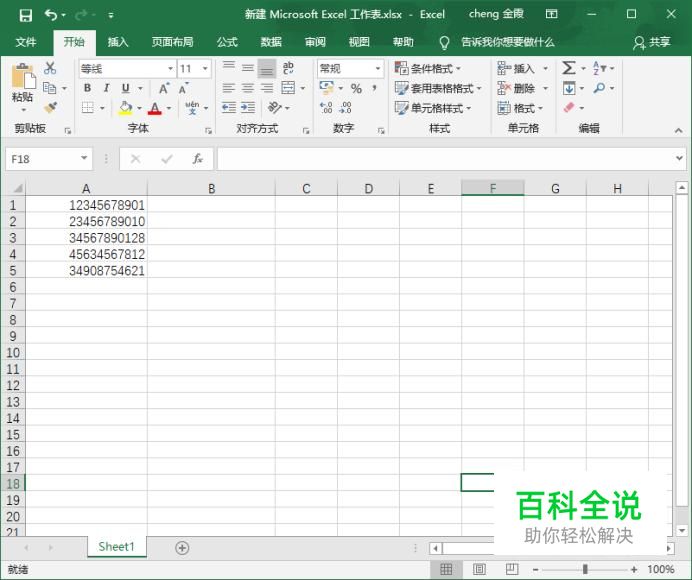Expand the Name Box dropdown arrow
692x580 pixels.
tap(84, 158)
